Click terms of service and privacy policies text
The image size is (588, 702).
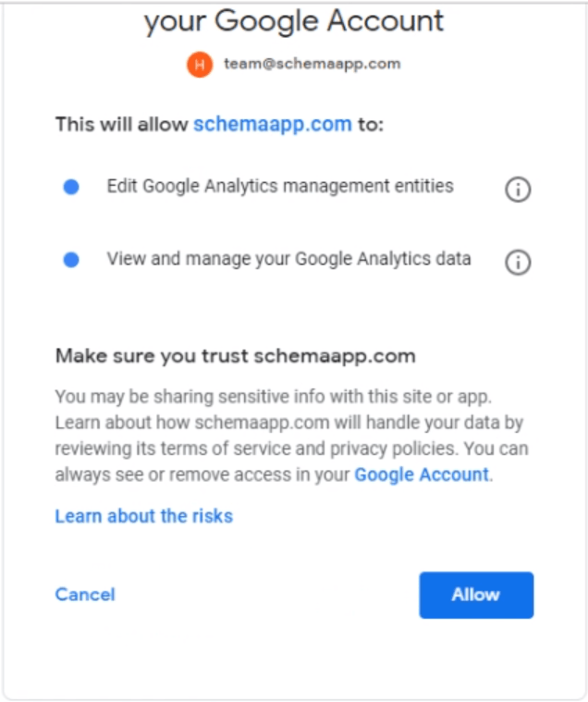[x=309, y=449]
